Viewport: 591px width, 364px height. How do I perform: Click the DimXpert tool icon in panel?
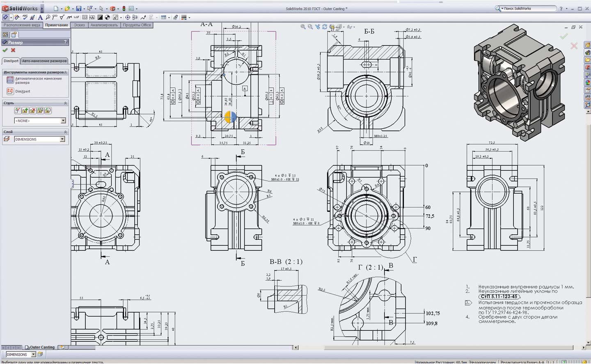[10, 91]
